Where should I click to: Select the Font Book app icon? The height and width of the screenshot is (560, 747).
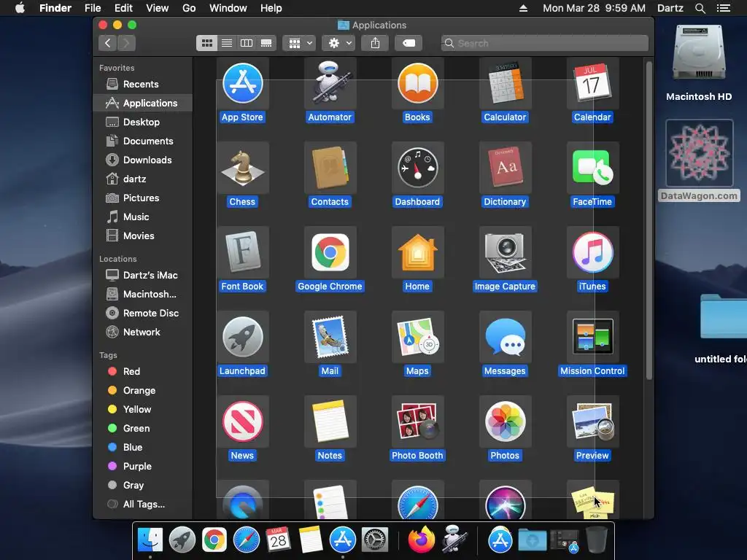coord(242,252)
